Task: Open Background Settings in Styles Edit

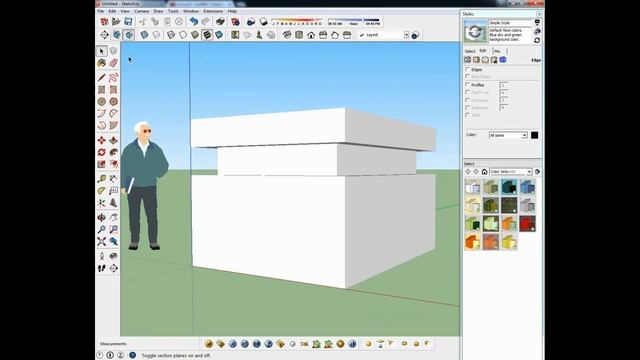Action: coord(485,60)
